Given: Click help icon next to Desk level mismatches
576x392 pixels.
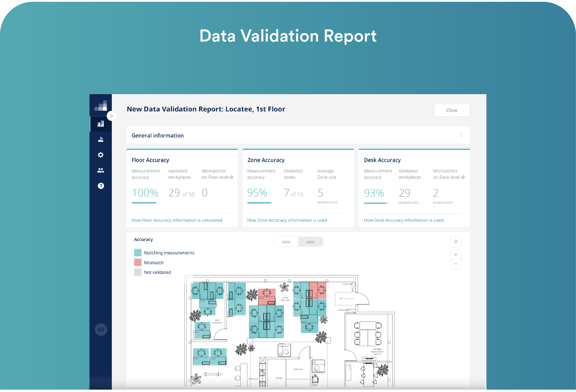Looking at the screenshot, I should coord(463,177).
